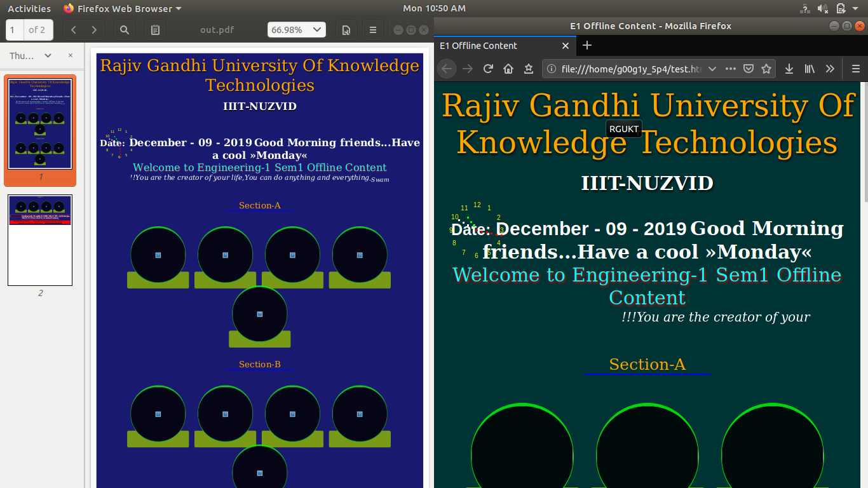Click Section-A heading in Firefox page
Image resolution: width=868 pixels, height=488 pixels.
pos(647,364)
